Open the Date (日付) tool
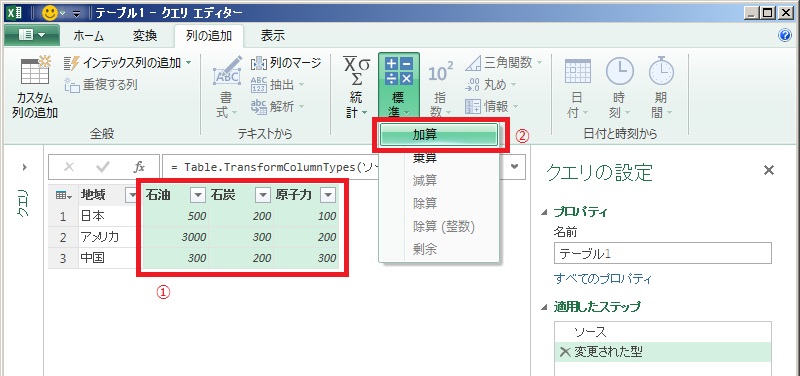Image resolution: width=800 pixels, height=376 pixels. coord(578,87)
